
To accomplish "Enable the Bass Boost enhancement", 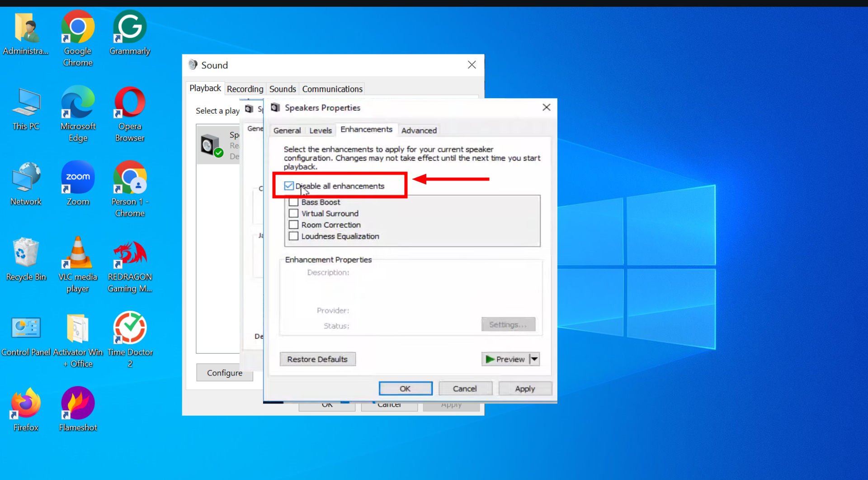I will click(x=293, y=202).
